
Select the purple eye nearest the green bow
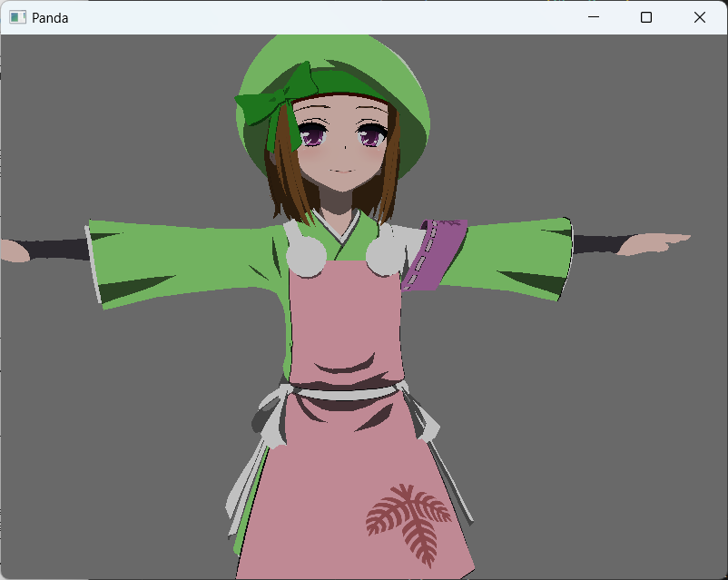pos(312,137)
